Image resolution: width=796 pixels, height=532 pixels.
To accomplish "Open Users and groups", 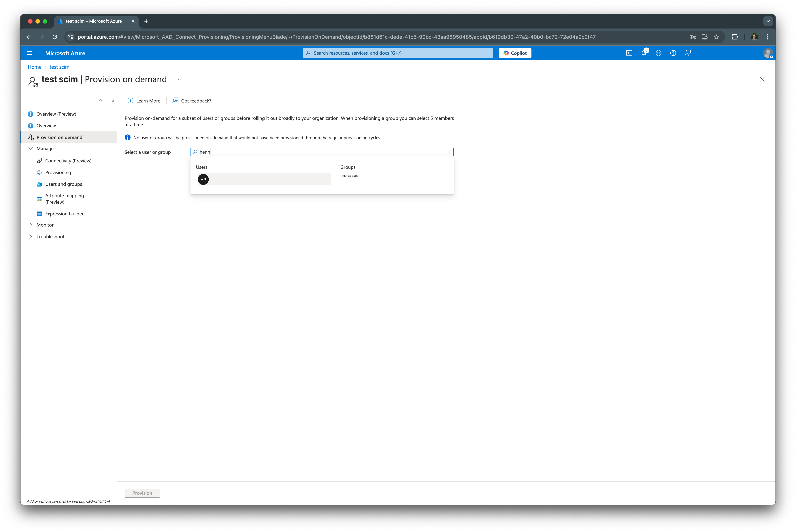I will click(x=63, y=184).
